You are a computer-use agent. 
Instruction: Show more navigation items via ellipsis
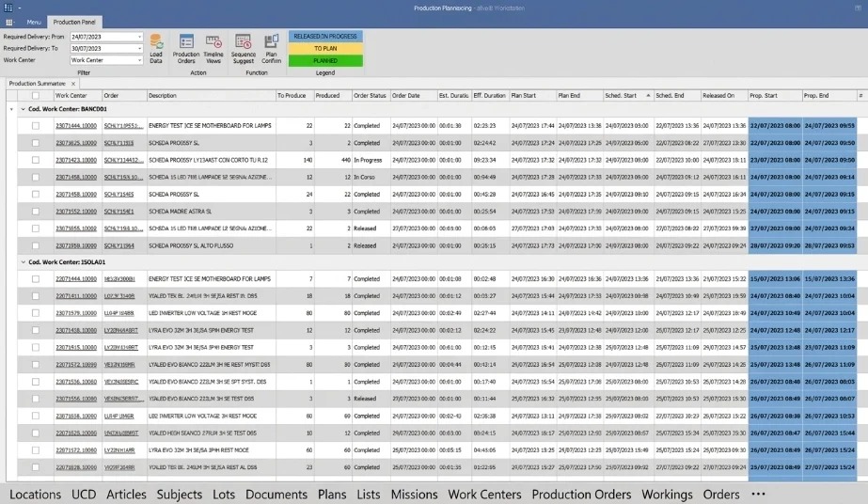(758, 494)
